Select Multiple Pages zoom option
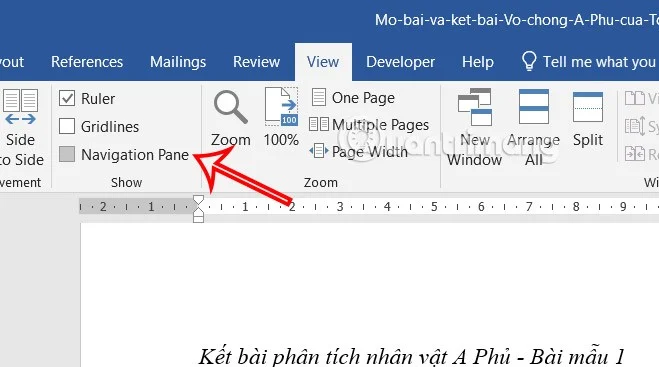 pyautogui.click(x=369, y=124)
